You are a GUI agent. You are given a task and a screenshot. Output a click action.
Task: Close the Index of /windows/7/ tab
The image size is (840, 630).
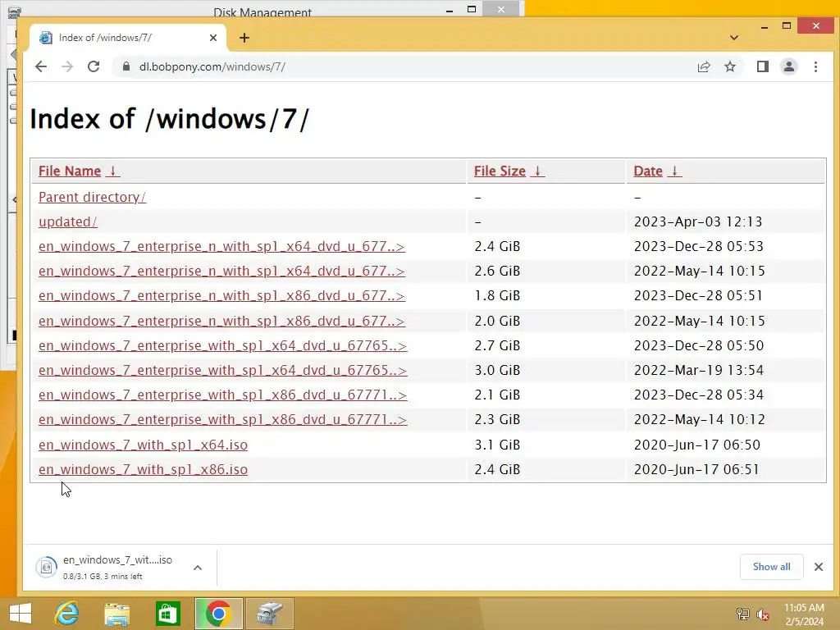(213, 38)
